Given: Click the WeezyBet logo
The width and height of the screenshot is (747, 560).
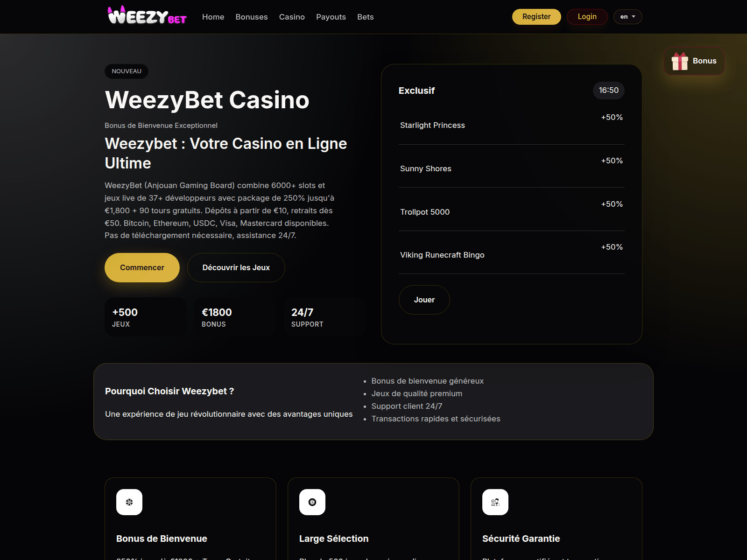Looking at the screenshot, I should coord(147,15).
